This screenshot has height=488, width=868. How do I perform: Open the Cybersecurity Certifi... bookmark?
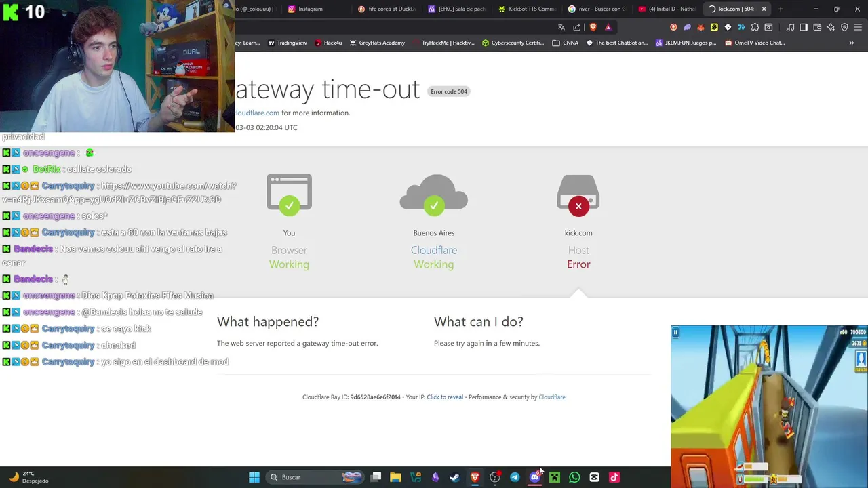(x=513, y=43)
